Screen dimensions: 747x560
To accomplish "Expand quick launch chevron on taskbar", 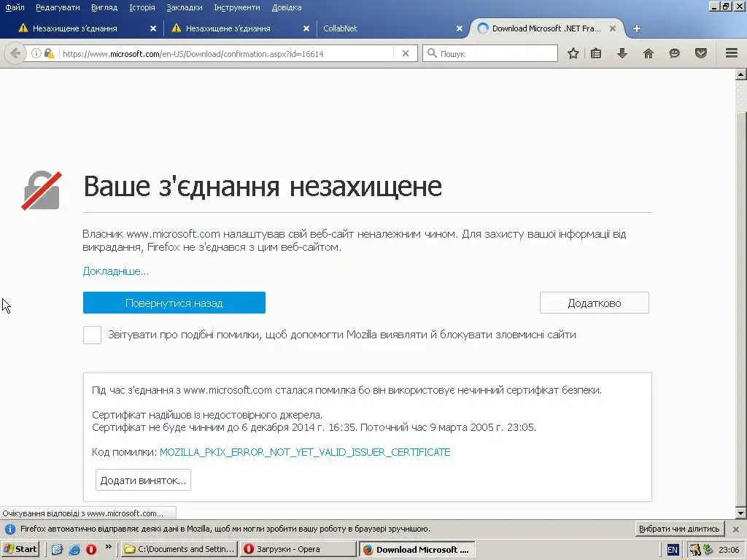I will [x=109, y=547].
